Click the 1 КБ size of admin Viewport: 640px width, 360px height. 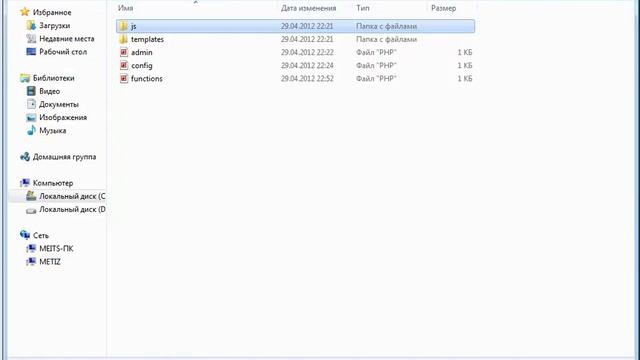coord(464,52)
